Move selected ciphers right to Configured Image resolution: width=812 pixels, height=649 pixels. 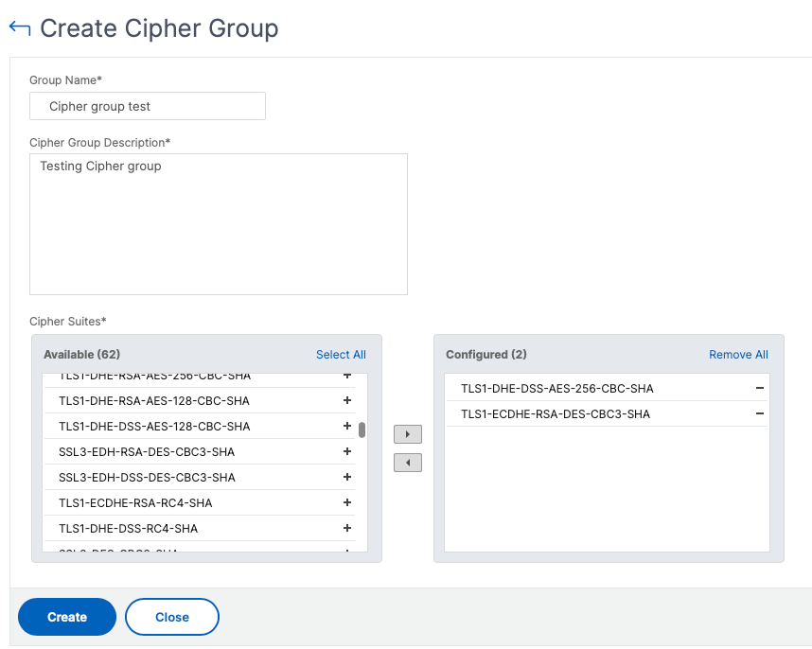[x=408, y=434]
